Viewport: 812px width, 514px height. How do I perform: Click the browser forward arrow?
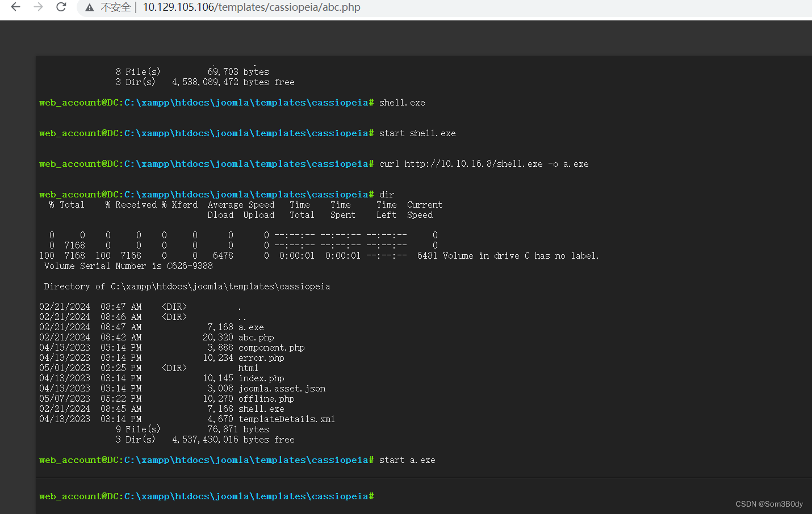pos(38,7)
